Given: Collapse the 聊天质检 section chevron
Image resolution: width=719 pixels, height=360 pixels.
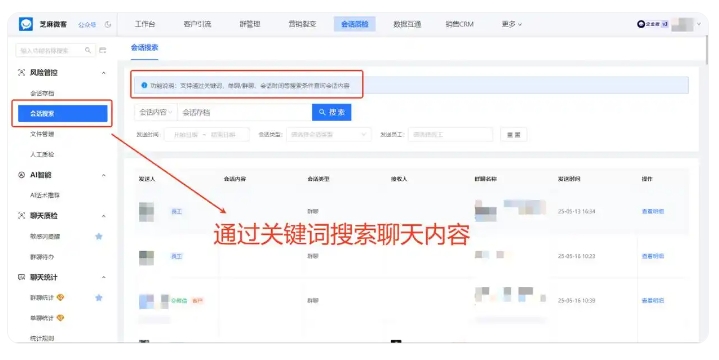Looking at the screenshot, I should point(104,216).
